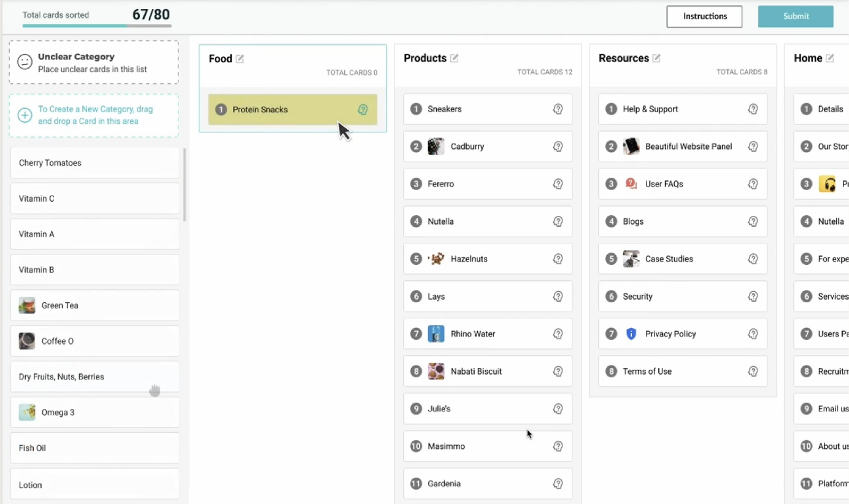The width and height of the screenshot is (849, 504).
Task: Click the question icon on the Sneakers card
Action: [558, 109]
